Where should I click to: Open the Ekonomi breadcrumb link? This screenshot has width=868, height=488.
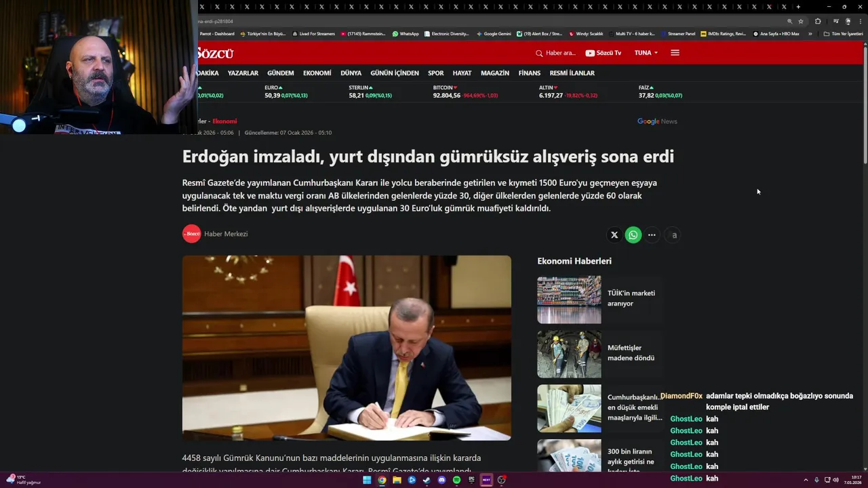click(x=224, y=121)
